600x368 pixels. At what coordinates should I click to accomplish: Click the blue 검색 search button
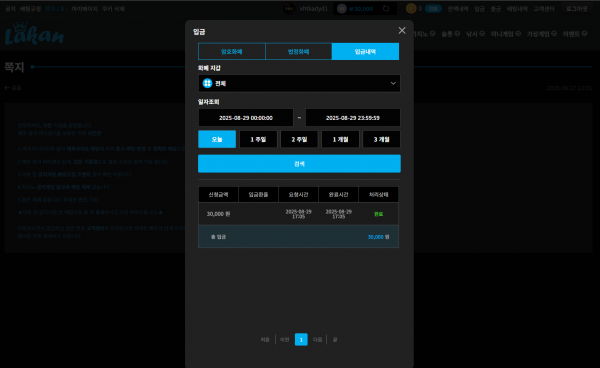(299, 164)
